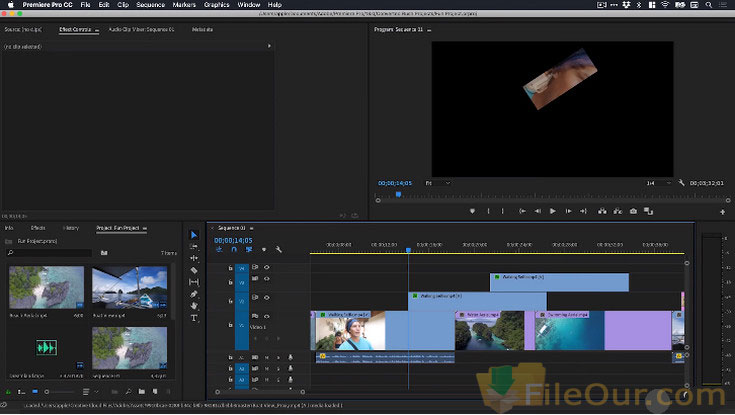Click the Comparison View icon
This screenshot has width=735, height=415.
click(648, 211)
